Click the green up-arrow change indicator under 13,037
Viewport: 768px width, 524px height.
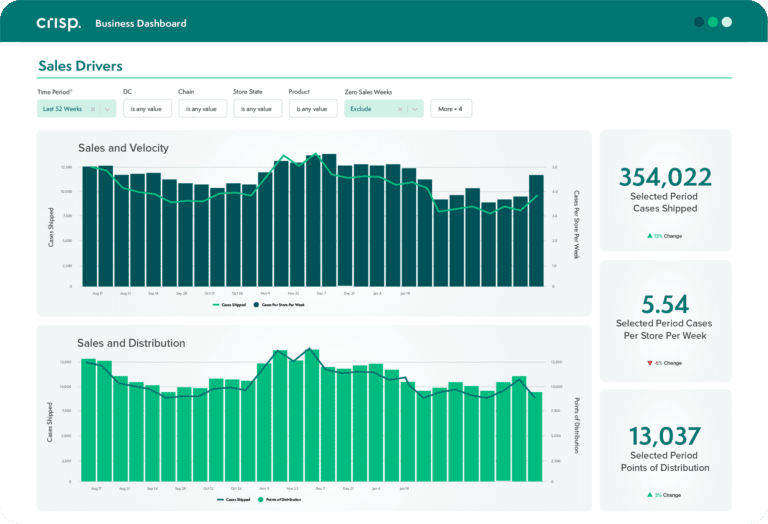(x=649, y=495)
